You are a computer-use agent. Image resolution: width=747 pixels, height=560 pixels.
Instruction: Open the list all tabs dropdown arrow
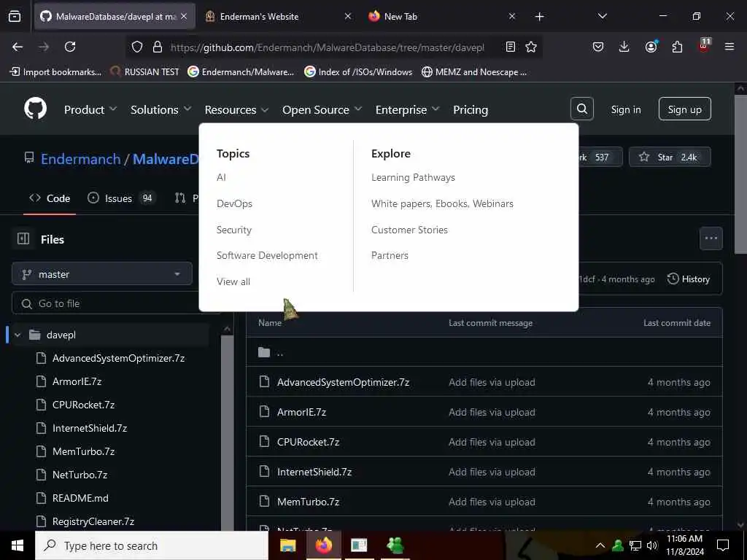[x=602, y=16]
